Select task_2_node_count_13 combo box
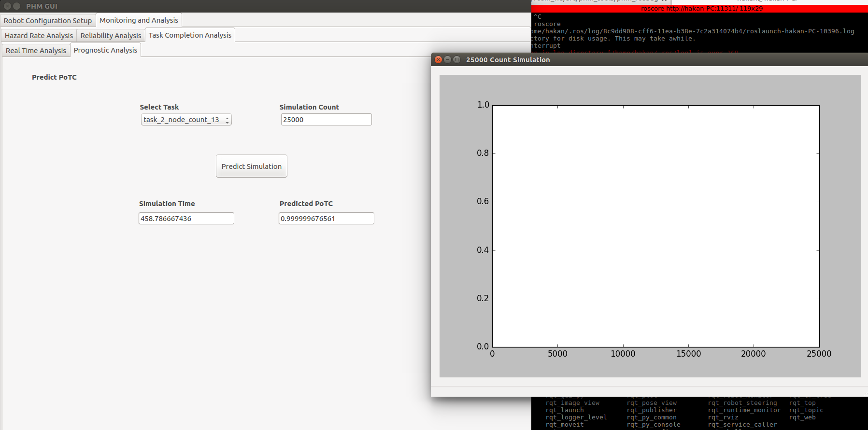868x430 pixels. tap(186, 120)
